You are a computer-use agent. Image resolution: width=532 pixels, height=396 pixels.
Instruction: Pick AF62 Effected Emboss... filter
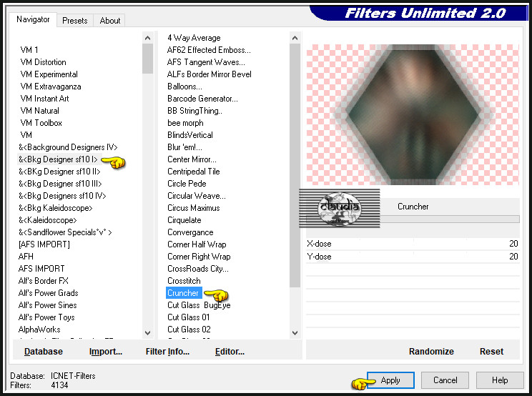tap(209, 50)
